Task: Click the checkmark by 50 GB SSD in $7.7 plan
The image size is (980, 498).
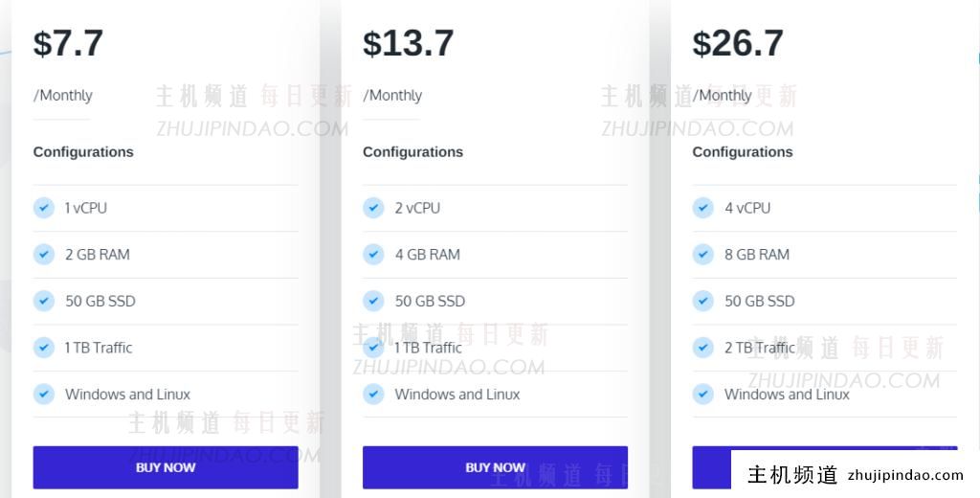Action: pos(44,301)
